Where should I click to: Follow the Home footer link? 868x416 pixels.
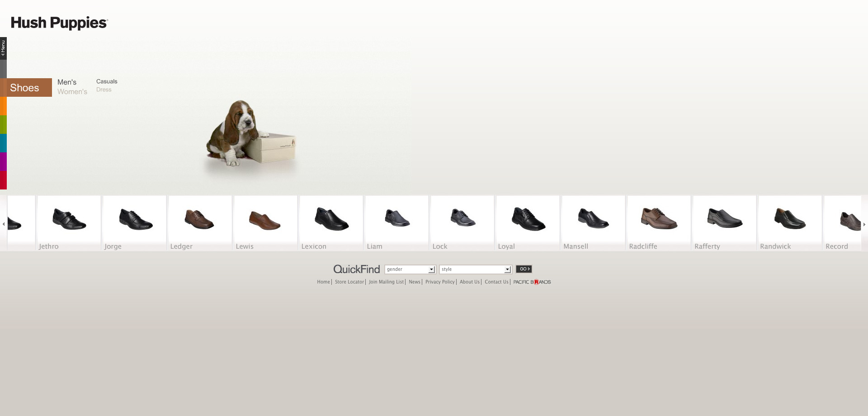(x=324, y=282)
